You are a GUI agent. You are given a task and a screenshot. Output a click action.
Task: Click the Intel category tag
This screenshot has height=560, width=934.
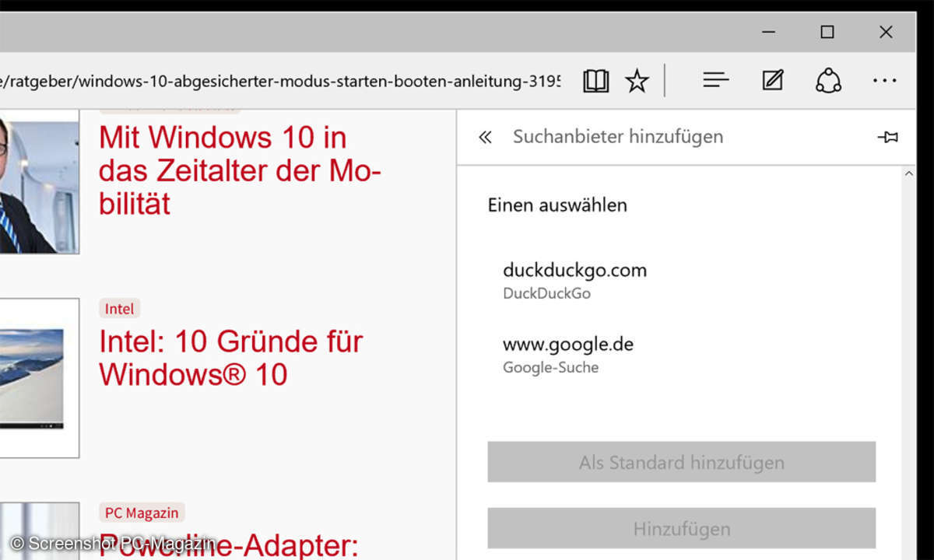tap(120, 309)
